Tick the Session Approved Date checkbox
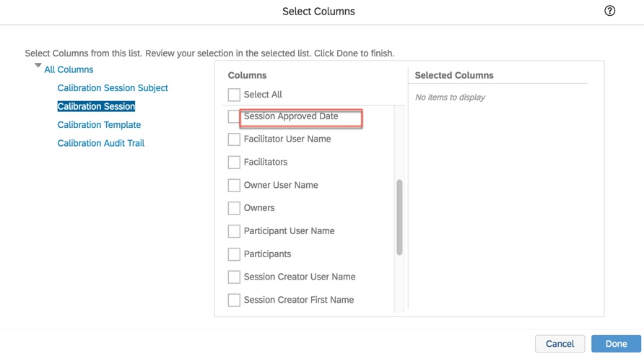Image resolution: width=644 pixels, height=354 pixels. 233,116
